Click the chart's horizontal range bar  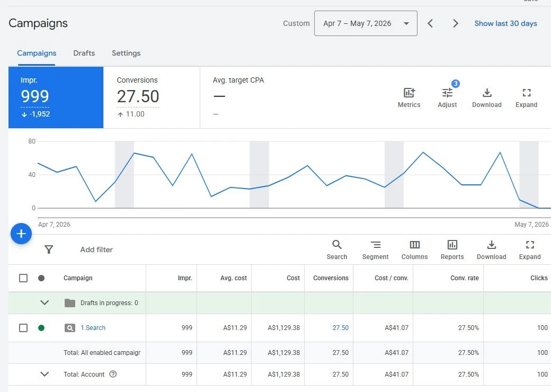[x=294, y=218]
